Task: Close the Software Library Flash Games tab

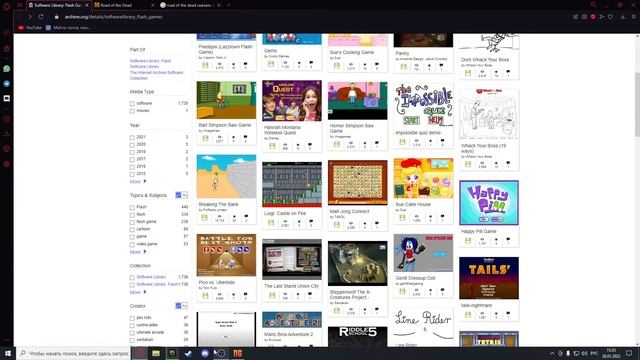Action: coord(87,5)
